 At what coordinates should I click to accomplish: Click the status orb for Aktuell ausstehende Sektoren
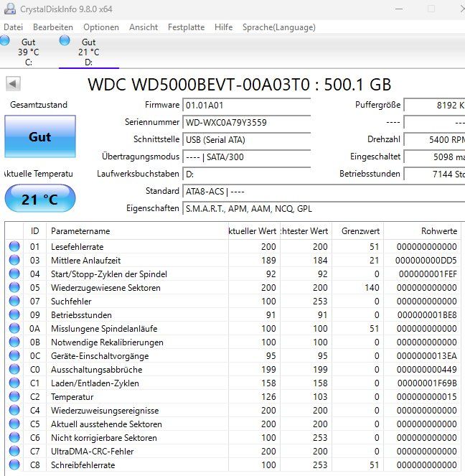(14, 424)
